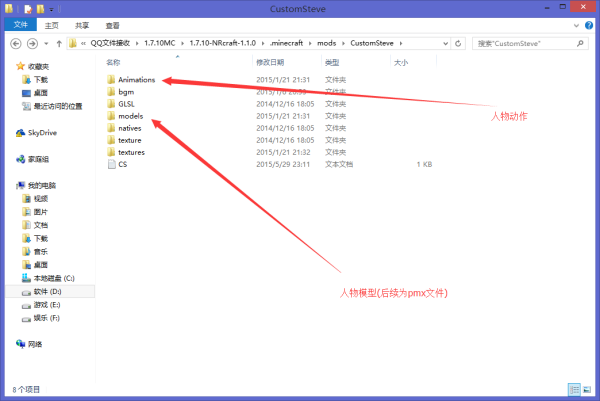Viewport: 600px width, 401px height.
Task: Navigate to .minecraft in breadcrumb
Action: pos(286,43)
